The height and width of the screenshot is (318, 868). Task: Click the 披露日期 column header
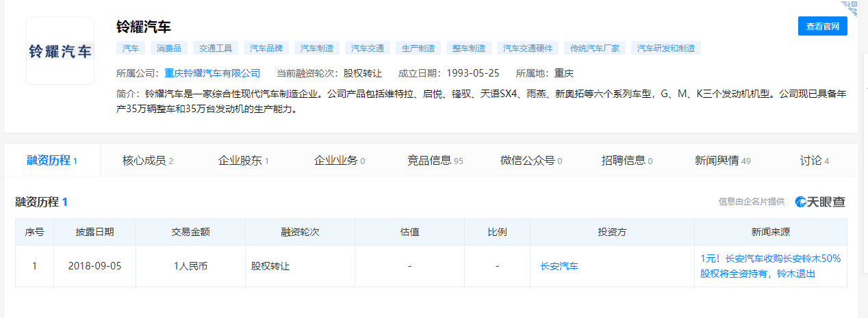coord(94,232)
